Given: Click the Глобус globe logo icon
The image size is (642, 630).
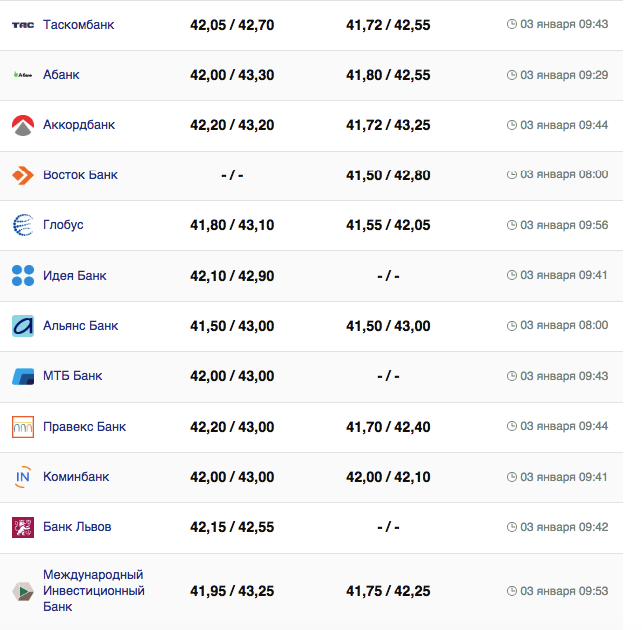Looking at the screenshot, I should point(22,225).
